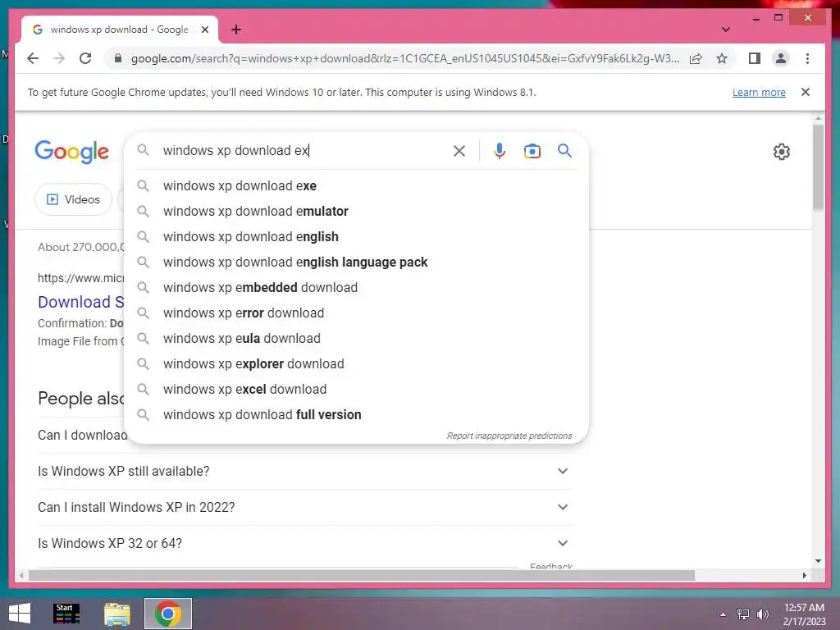
Task: Click the address bar URL
Action: 404,58
